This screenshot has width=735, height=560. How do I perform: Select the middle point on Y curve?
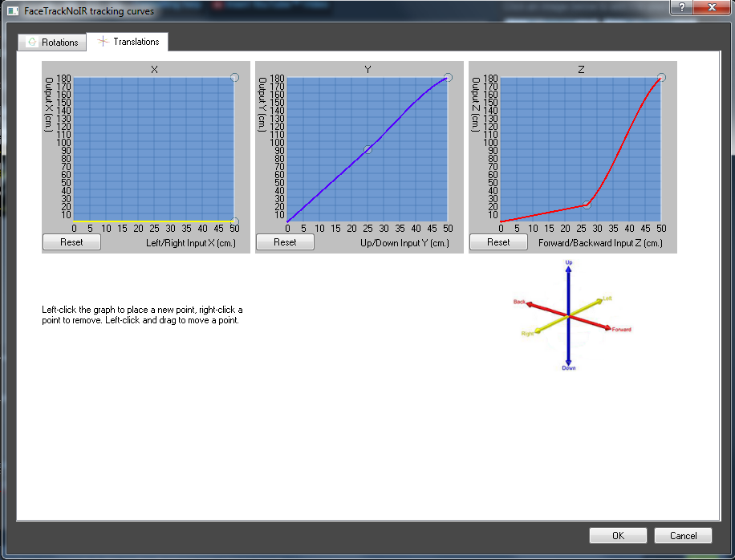368,149
